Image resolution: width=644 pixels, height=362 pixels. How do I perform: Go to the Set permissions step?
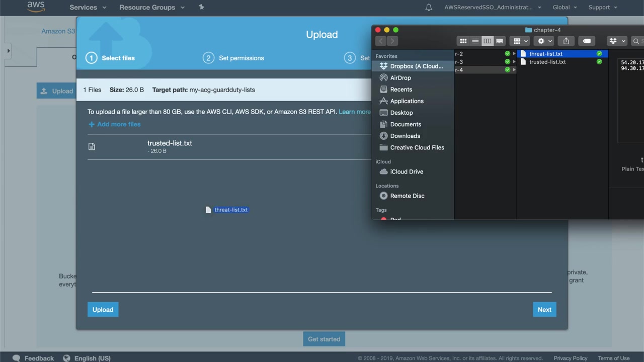pos(233,58)
